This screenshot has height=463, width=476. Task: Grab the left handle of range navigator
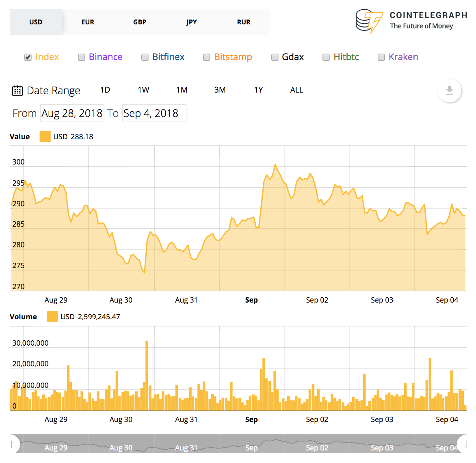[x=12, y=444]
